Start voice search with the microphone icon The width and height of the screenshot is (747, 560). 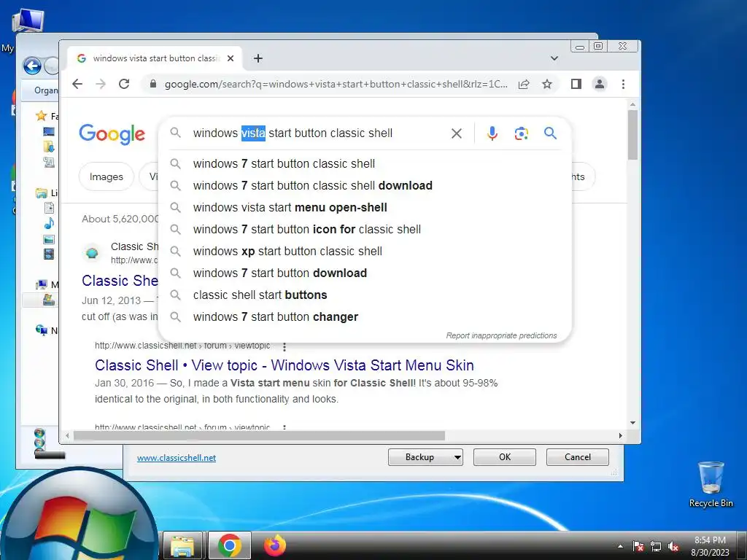[492, 133]
